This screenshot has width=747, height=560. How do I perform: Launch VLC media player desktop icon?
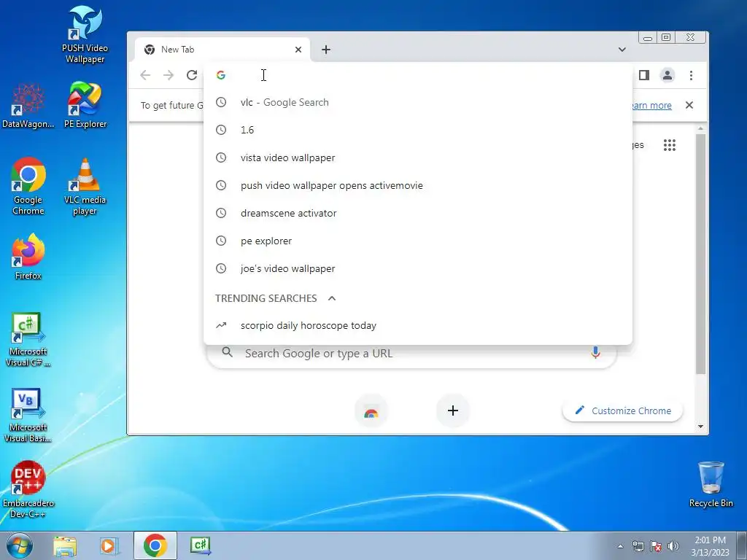pos(85,186)
